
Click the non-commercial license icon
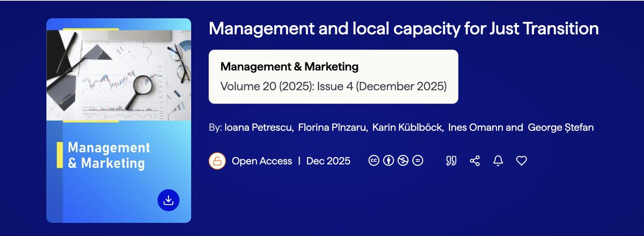click(403, 160)
